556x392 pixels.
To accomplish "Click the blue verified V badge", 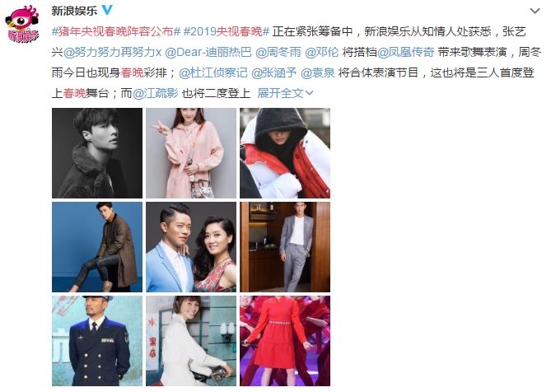I will pyautogui.click(x=107, y=10).
